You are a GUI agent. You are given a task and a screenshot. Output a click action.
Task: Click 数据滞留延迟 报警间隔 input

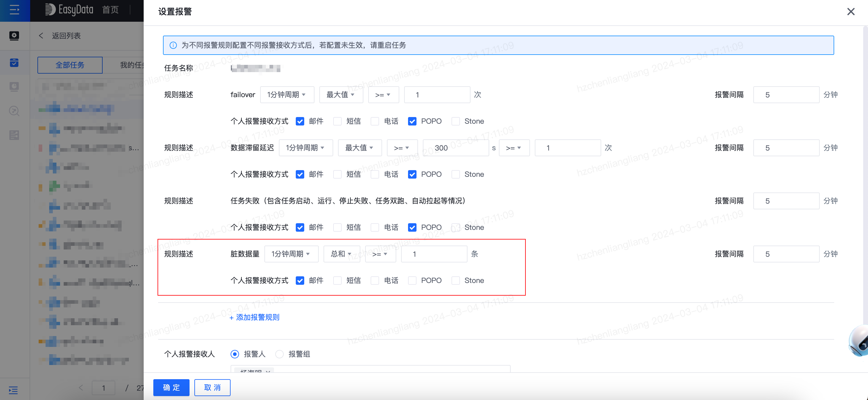(786, 148)
